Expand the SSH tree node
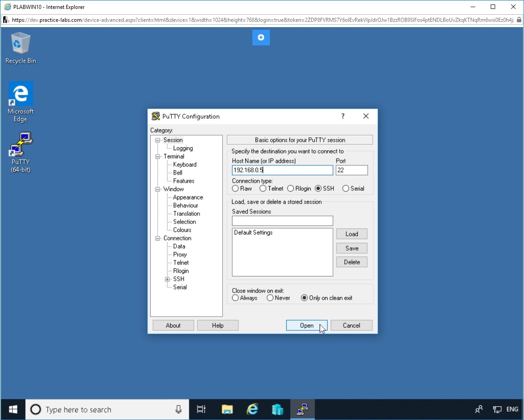 tap(168, 279)
